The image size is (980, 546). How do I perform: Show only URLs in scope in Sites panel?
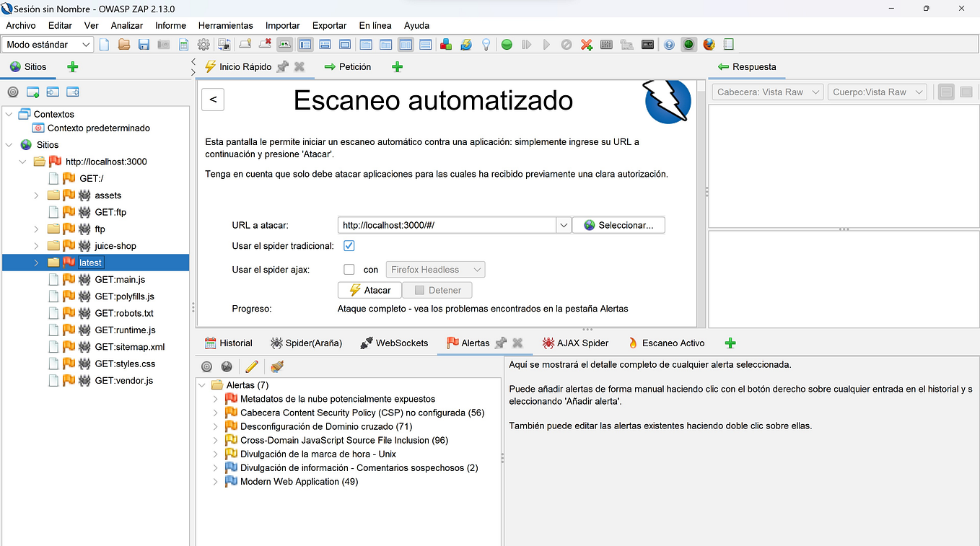pyautogui.click(x=12, y=92)
